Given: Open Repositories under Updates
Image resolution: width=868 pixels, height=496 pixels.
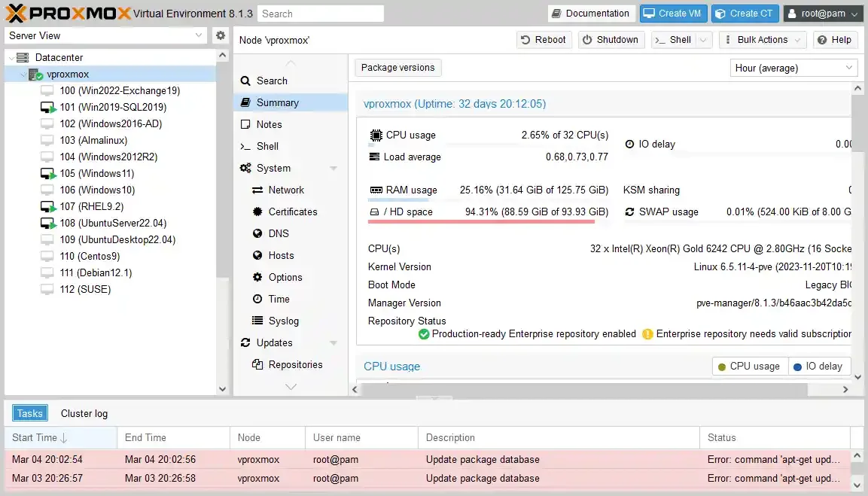Looking at the screenshot, I should click(294, 365).
